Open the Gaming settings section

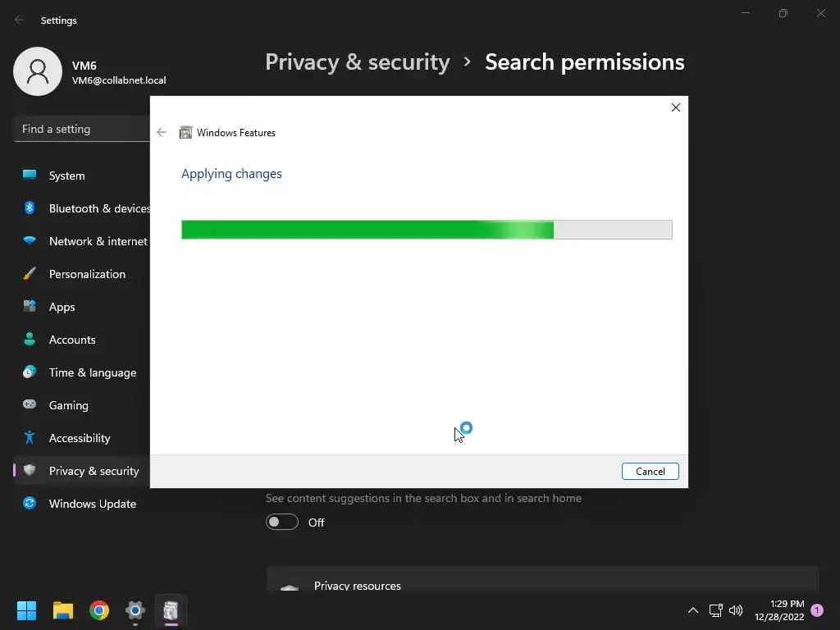tap(68, 405)
